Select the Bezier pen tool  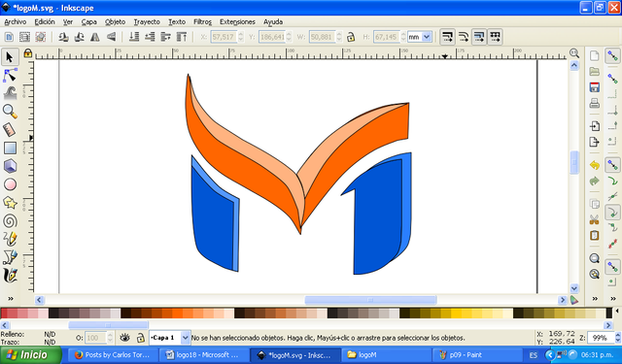(x=10, y=257)
